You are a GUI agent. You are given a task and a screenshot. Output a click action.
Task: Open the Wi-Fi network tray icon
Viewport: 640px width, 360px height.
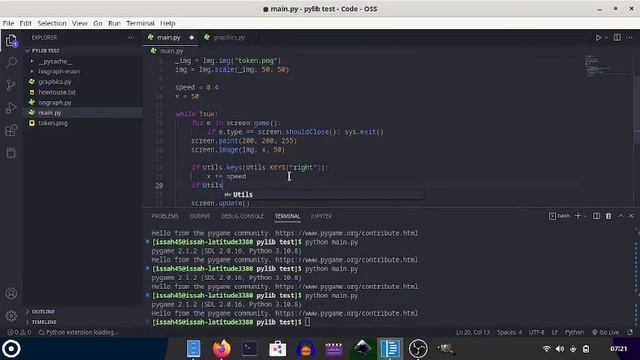[547, 349]
